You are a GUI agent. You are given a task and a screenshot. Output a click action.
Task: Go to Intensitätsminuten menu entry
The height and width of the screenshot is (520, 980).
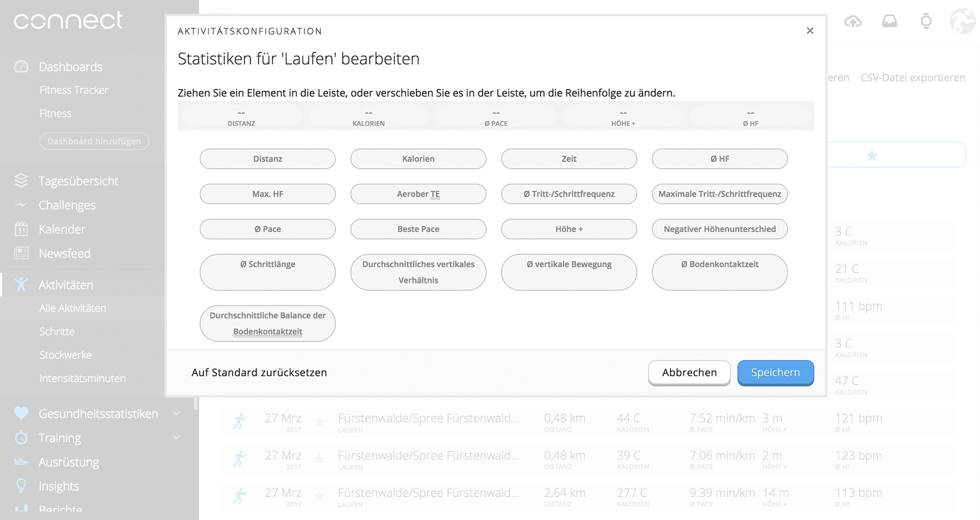pyautogui.click(x=83, y=378)
